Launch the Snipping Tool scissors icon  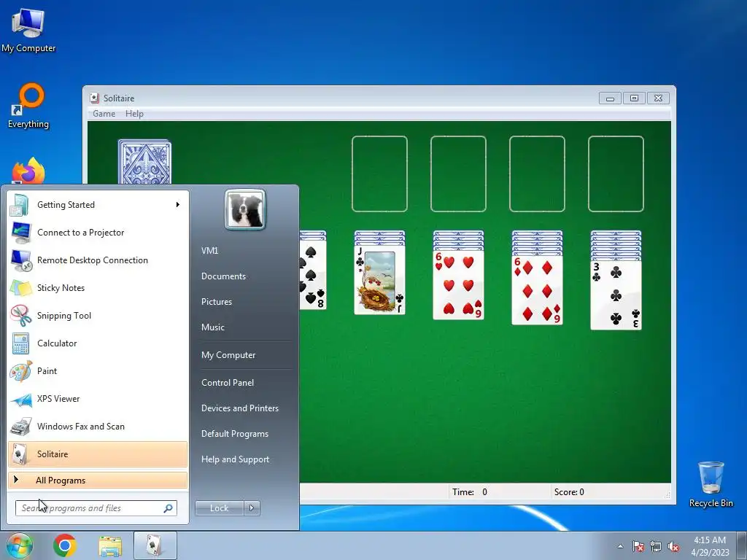[x=20, y=315]
